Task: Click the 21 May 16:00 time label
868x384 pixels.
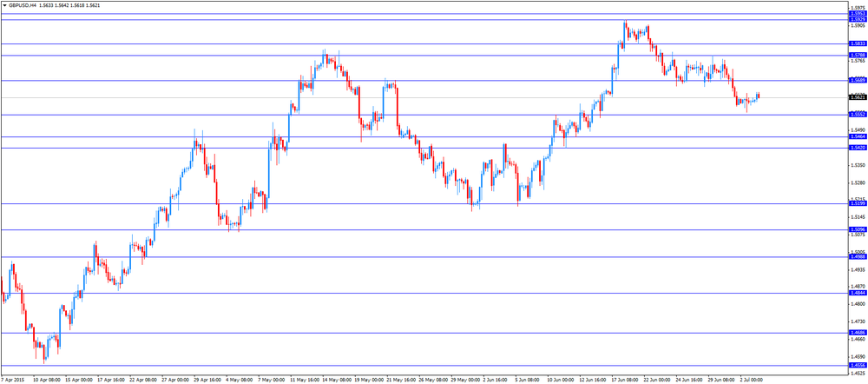Action: point(403,381)
